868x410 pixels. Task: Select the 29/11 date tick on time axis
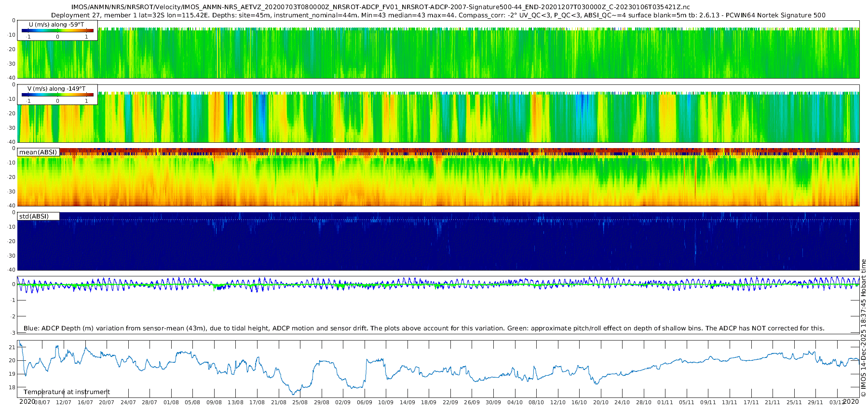tap(815, 402)
